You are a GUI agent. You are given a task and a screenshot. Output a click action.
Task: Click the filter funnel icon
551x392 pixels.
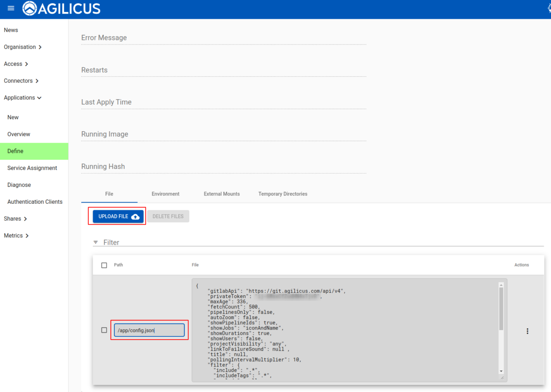click(x=96, y=242)
